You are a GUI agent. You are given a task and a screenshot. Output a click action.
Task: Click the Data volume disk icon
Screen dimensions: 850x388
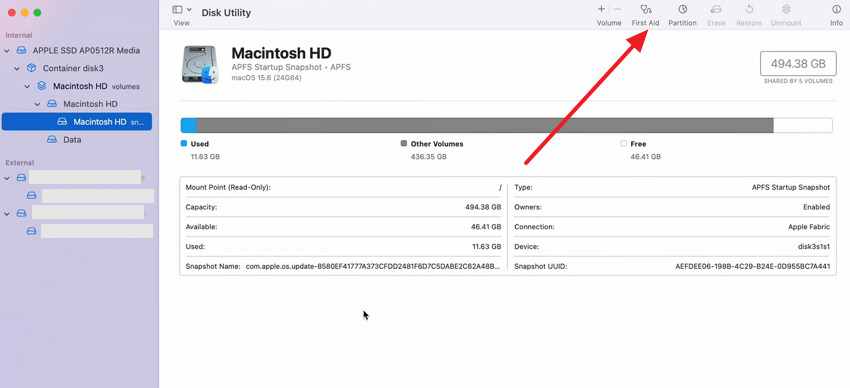pyautogui.click(x=52, y=139)
